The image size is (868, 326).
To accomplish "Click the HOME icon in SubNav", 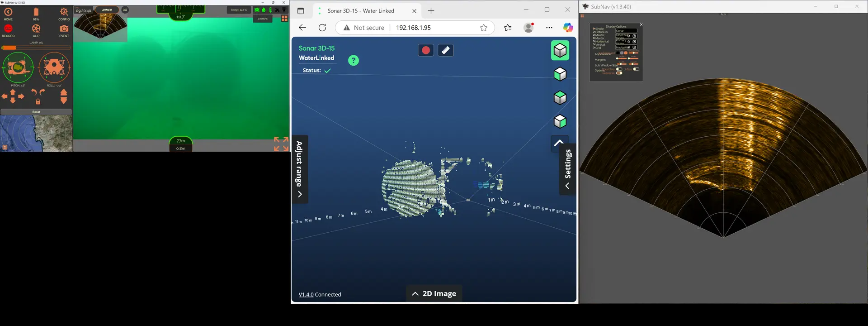I will point(8,12).
